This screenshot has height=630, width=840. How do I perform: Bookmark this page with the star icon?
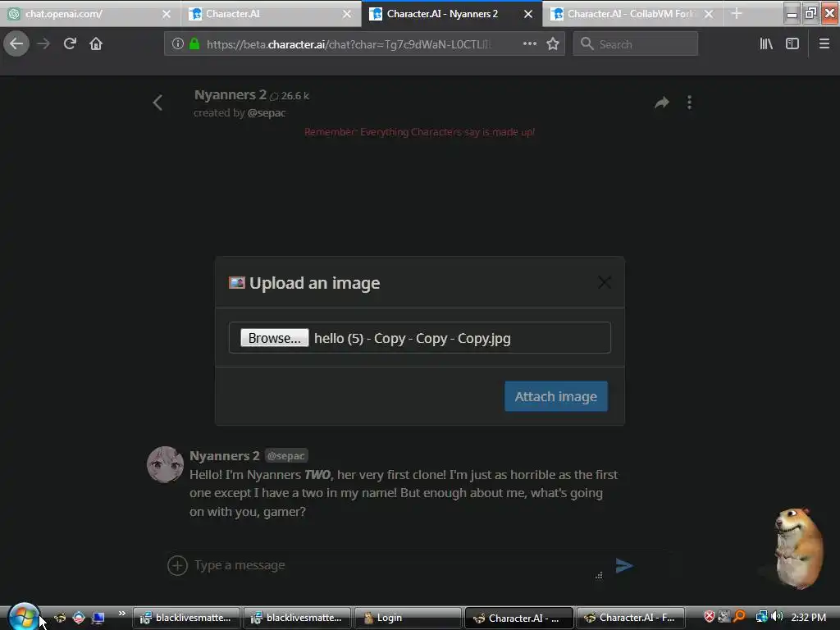(x=553, y=44)
